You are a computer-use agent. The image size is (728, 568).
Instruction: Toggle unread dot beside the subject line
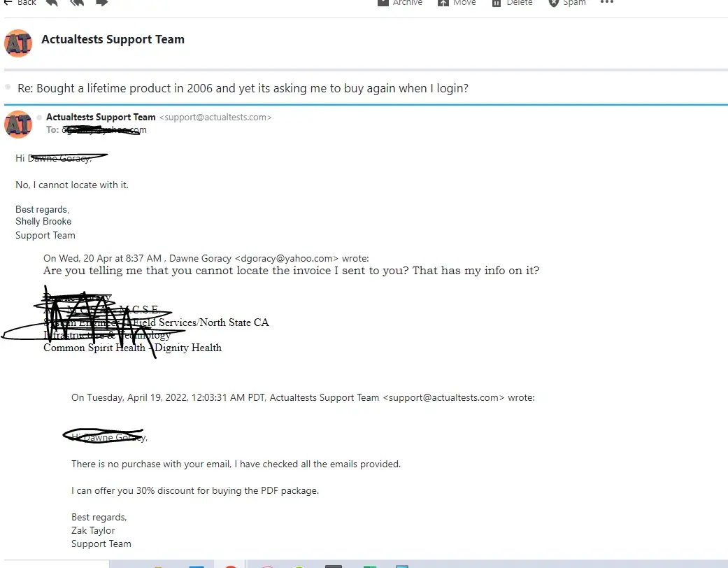point(8,87)
